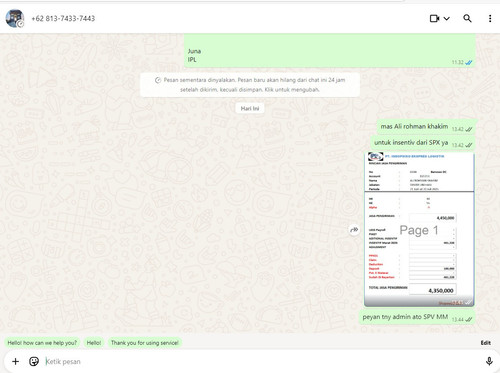
Task: Open the contact profile picture
Action: point(15,18)
